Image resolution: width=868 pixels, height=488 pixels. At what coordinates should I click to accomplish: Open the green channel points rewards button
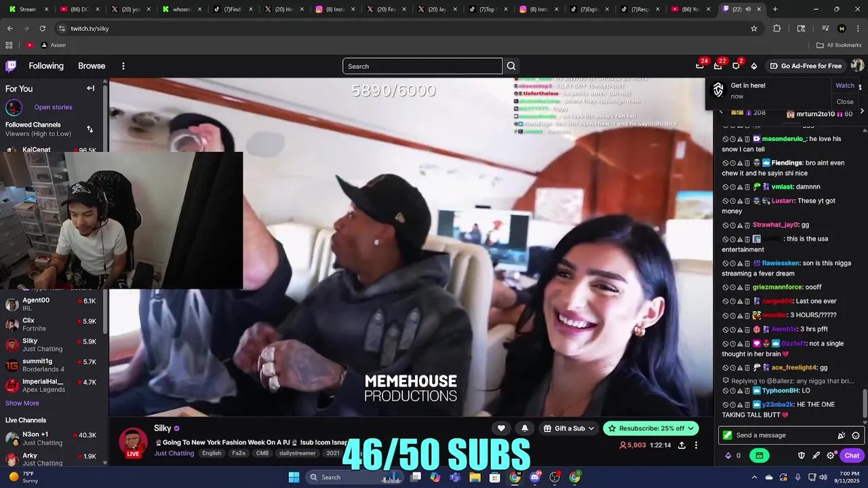pyautogui.click(x=759, y=455)
